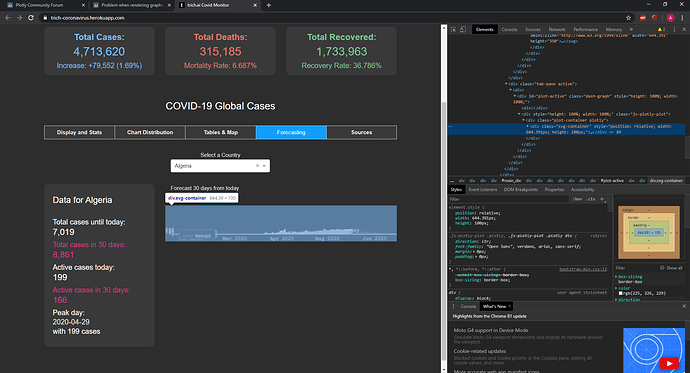Open a new browser tab with plus
Image resolution: width=690 pixels, height=373 pixels.
[x=268, y=5]
